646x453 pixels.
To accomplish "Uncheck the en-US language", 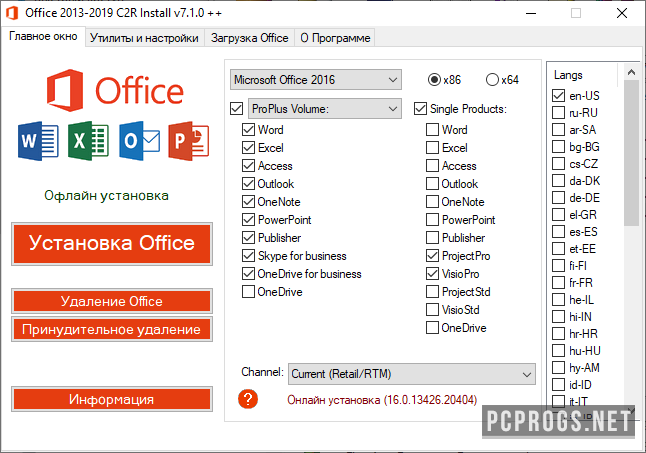I will (x=558, y=96).
